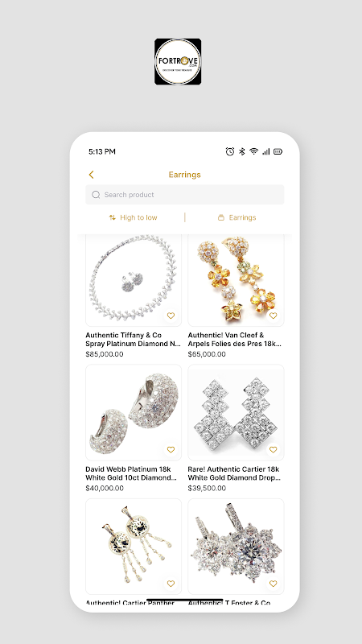Click the Search product input field

coord(185,195)
